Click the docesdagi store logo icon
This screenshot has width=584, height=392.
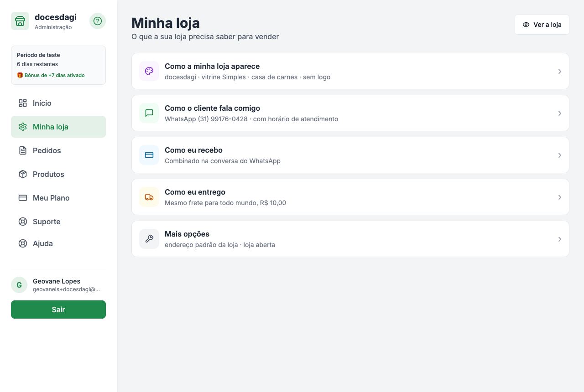click(x=20, y=21)
